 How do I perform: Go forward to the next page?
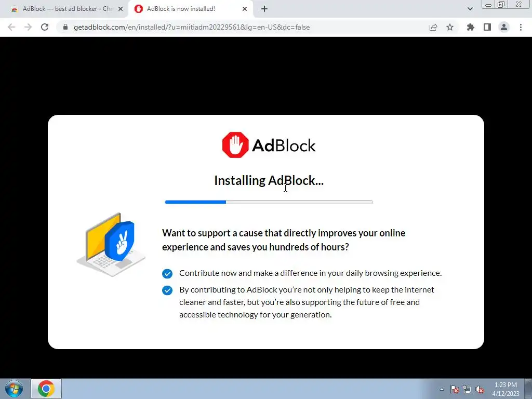pos(28,27)
